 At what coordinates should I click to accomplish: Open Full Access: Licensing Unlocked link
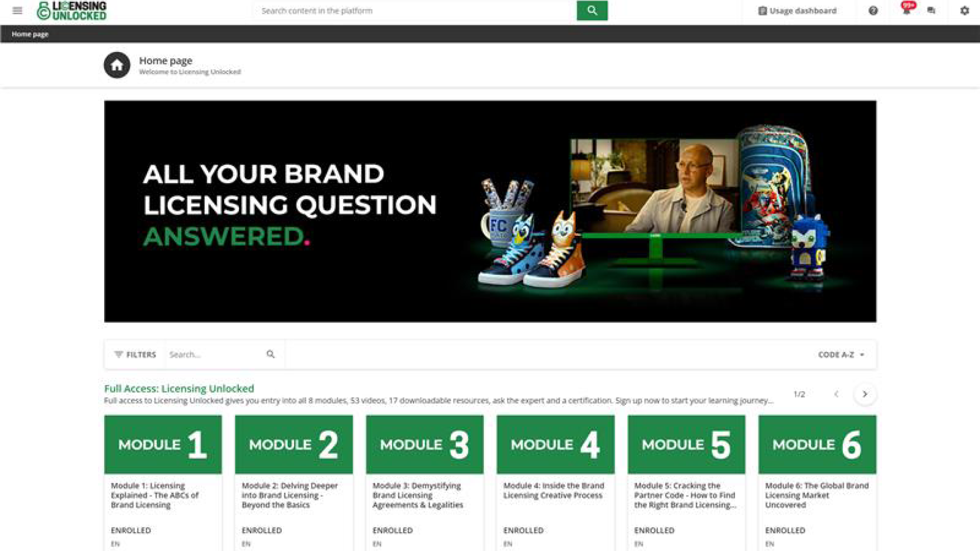tap(179, 388)
